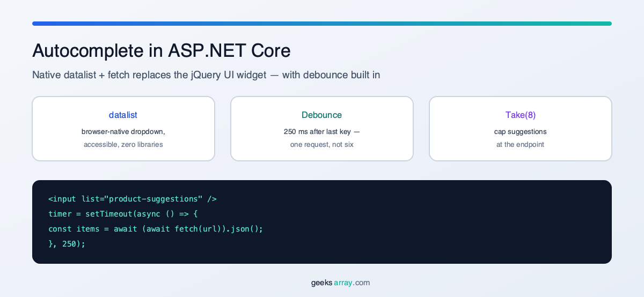This screenshot has width=644, height=297.
Task: Click '250 ms after last key —' text
Action: tap(321, 131)
